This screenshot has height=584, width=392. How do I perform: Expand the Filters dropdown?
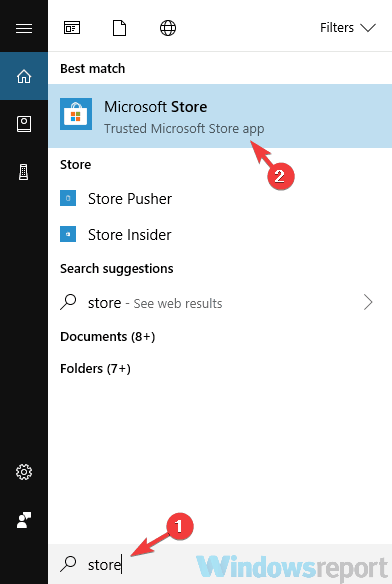coord(348,28)
